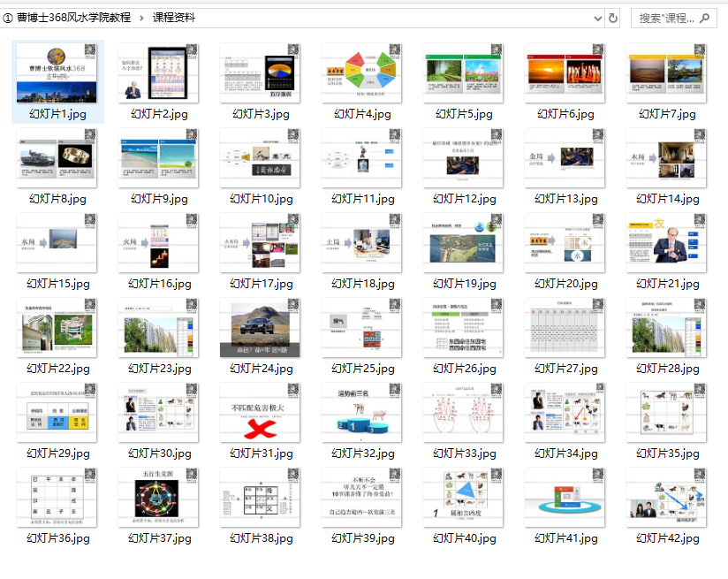The height and width of the screenshot is (579, 728).
Task: Select the 幻灯片13.jpg thumbnail
Action: [565, 158]
